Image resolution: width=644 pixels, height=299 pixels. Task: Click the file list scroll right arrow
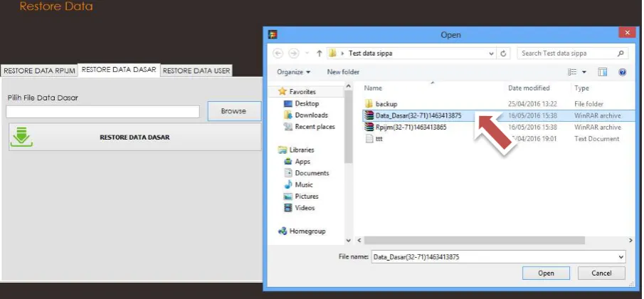[631, 241]
